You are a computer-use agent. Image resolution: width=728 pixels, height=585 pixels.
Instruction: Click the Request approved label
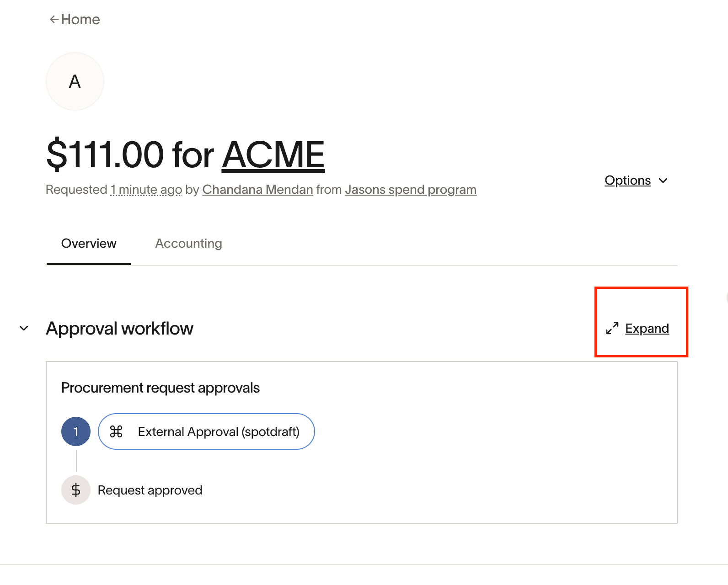coord(150,490)
